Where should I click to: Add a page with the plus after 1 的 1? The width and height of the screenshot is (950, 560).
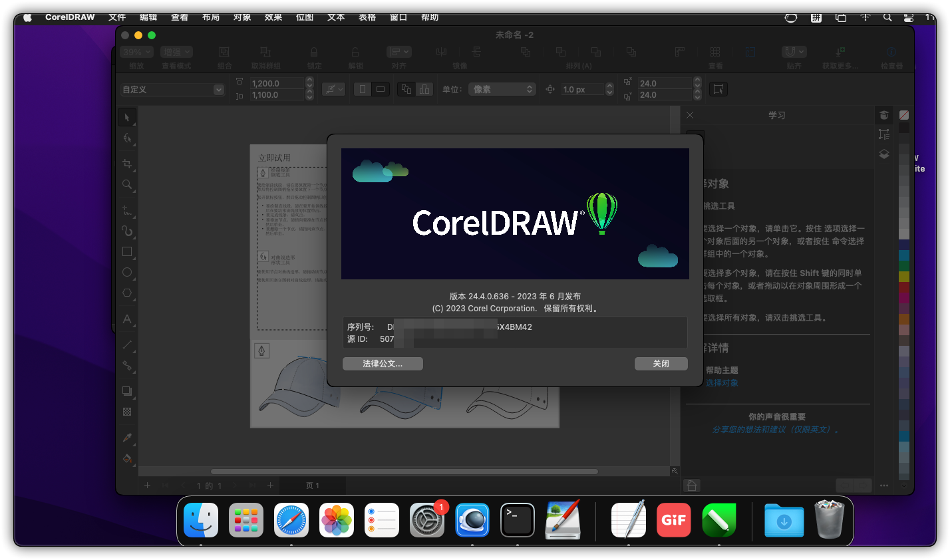pyautogui.click(x=270, y=486)
